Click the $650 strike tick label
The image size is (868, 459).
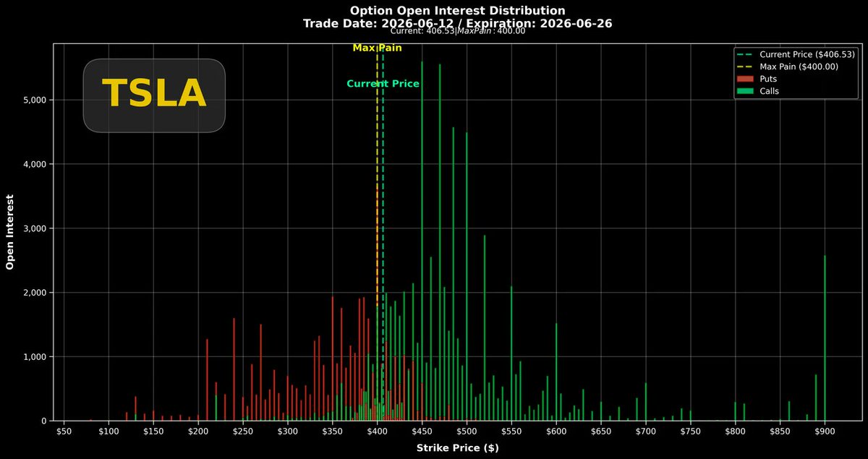coord(601,432)
